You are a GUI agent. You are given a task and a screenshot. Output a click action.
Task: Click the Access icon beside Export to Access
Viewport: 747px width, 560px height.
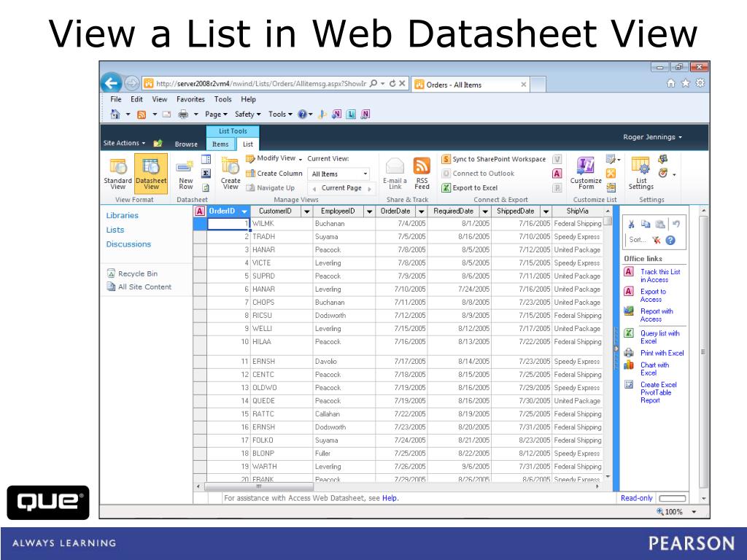point(629,291)
